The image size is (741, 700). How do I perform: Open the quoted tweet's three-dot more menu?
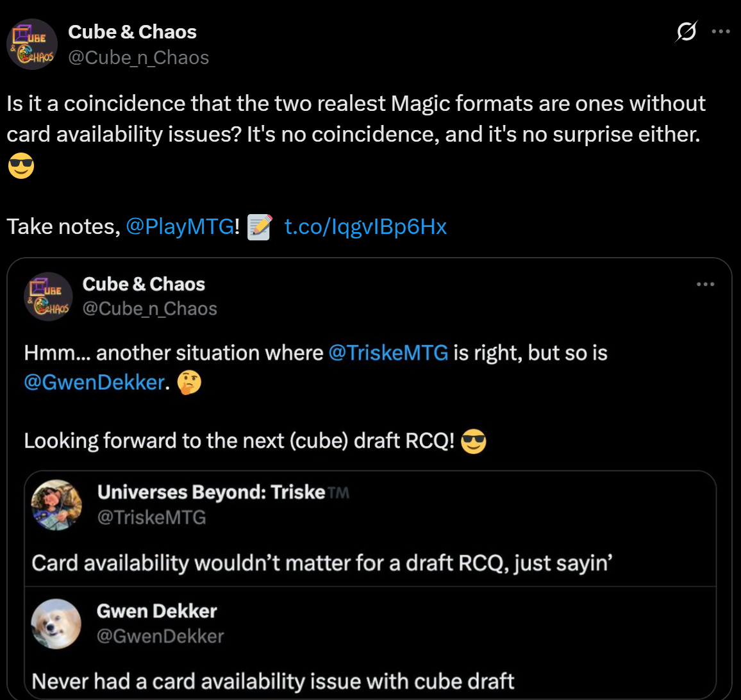point(705,284)
